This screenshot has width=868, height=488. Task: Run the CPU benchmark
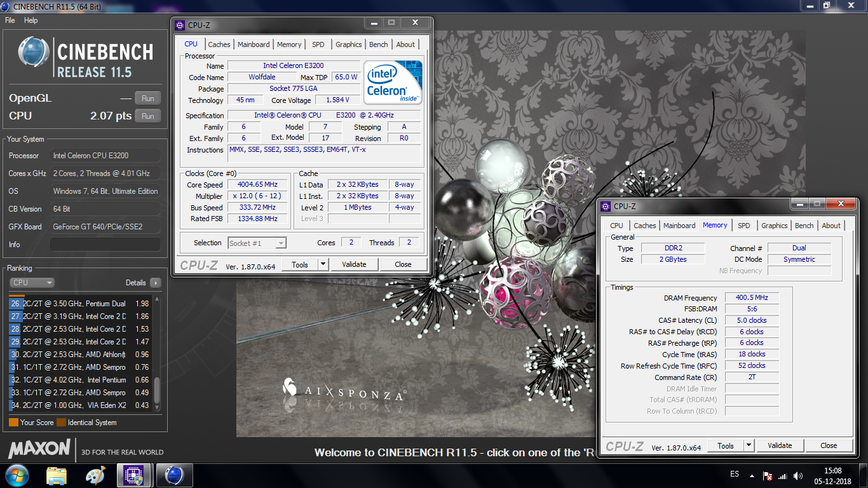tap(148, 116)
